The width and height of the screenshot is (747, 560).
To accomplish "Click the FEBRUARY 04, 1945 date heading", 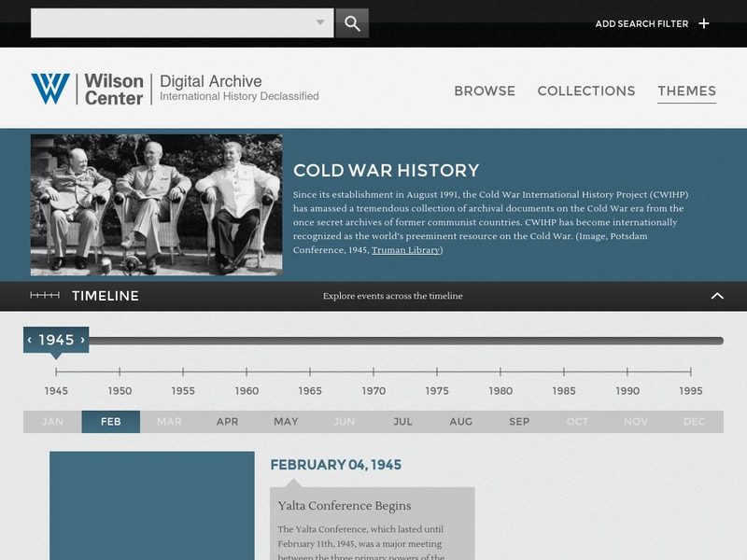I will tap(336, 465).
